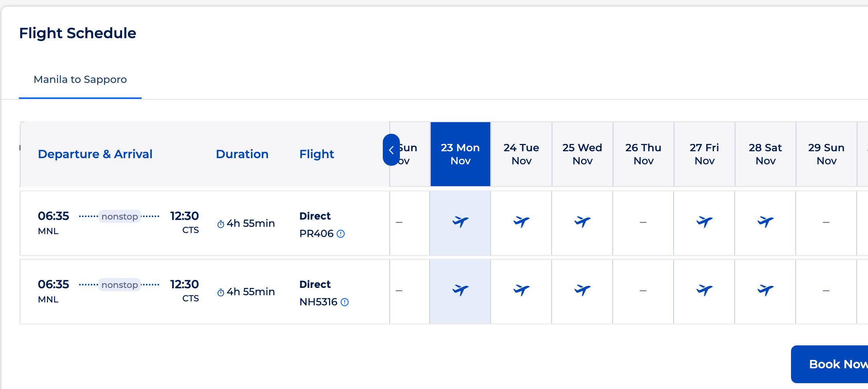Select PR406 plane icon for 25 Wed
868x389 pixels.
click(x=583, y=222)
